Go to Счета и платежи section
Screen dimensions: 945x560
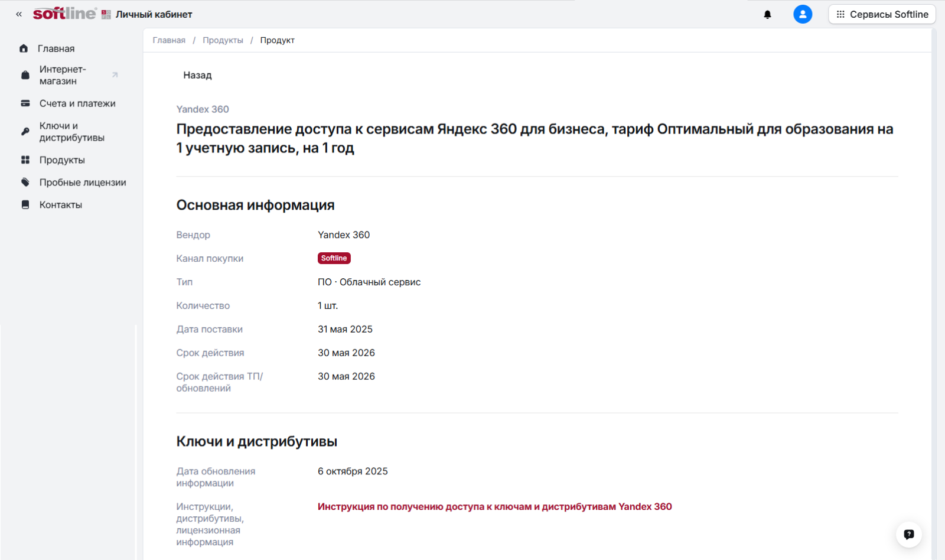click(77, 103)
